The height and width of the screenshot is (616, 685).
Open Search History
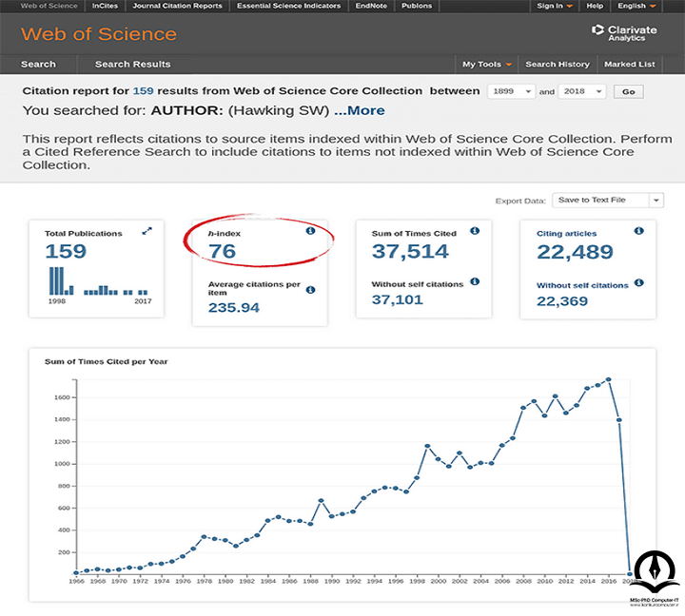coord(558,65)
